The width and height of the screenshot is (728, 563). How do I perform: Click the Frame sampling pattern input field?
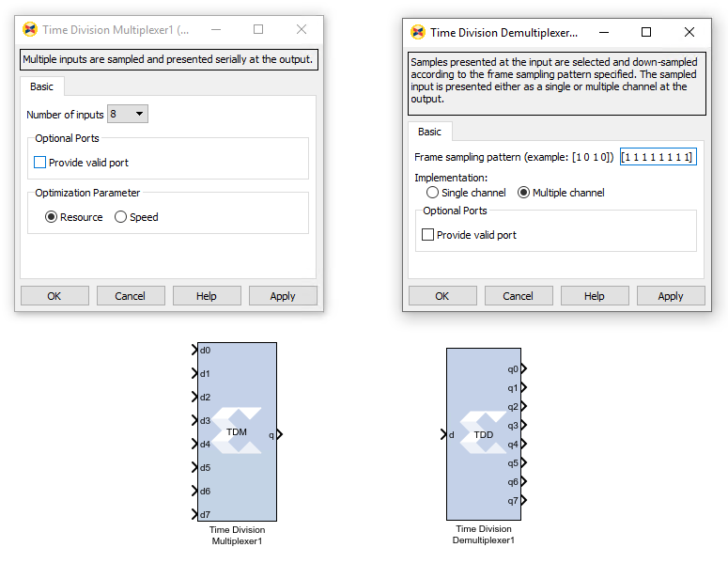point(658,157)
